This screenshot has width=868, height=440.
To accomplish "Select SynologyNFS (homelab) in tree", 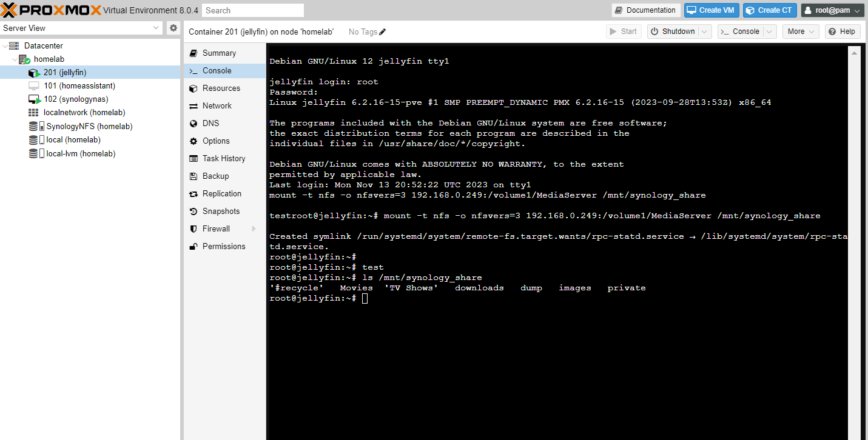I will click(89, 126).
